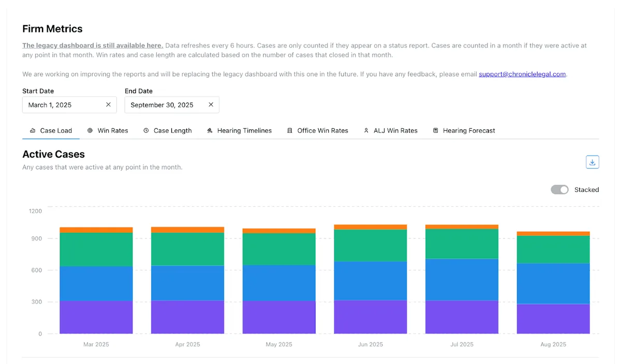
Task: Open the legacy dashboard link
Action: pyautogui.click(x=92, y=45)
